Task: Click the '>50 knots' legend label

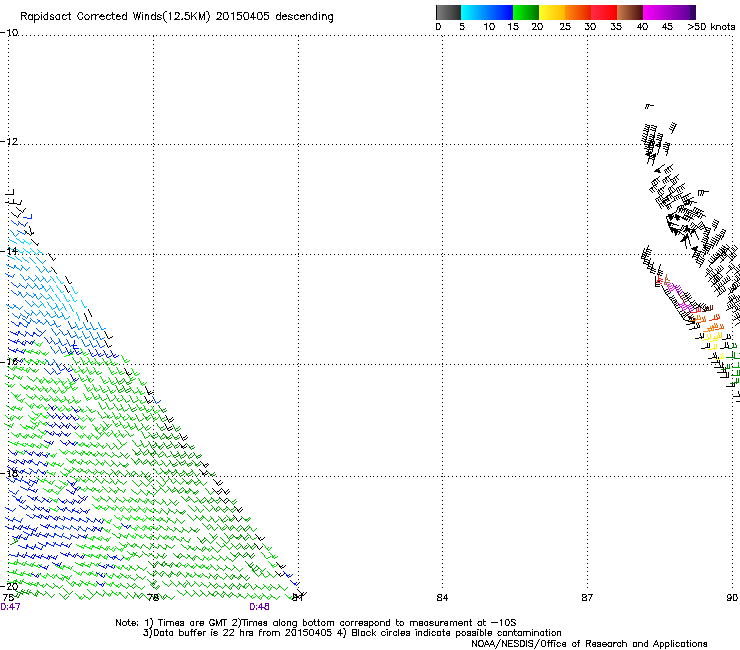Action: pos(711,27)
